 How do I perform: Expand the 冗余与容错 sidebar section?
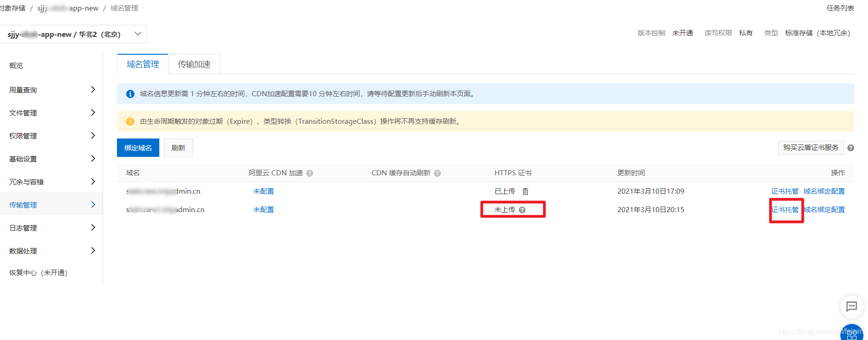[51, 182]
